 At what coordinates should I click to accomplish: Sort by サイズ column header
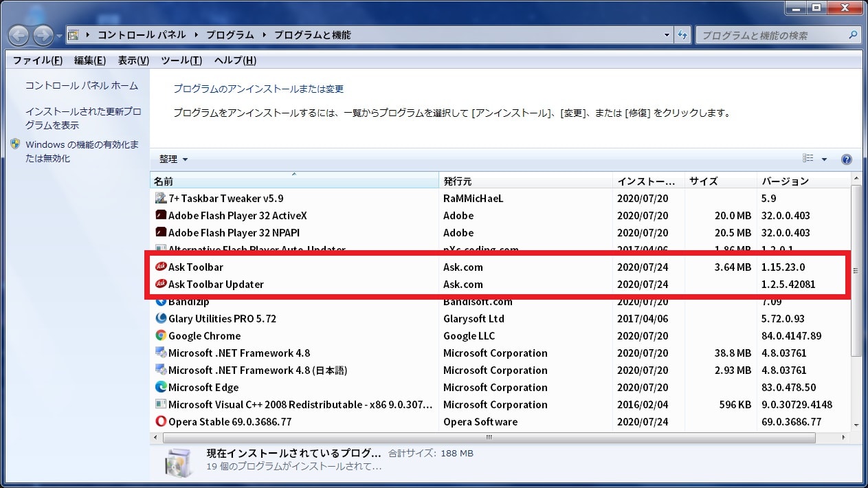coord(720,181)
